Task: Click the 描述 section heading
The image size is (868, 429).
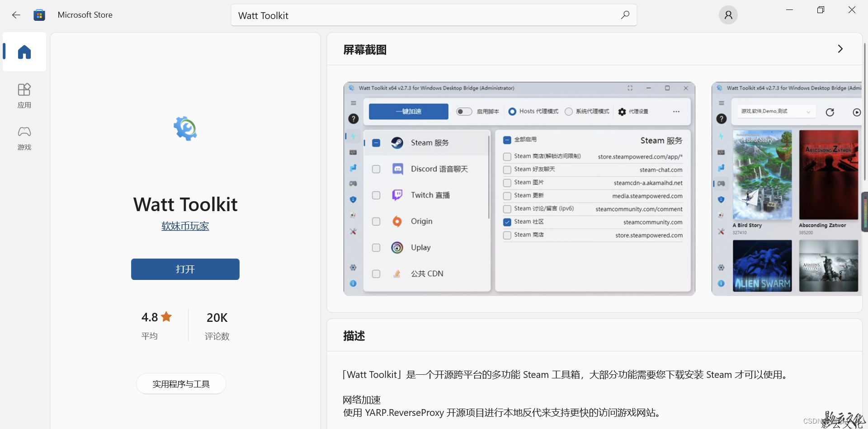Action: (x=354, y=336)
